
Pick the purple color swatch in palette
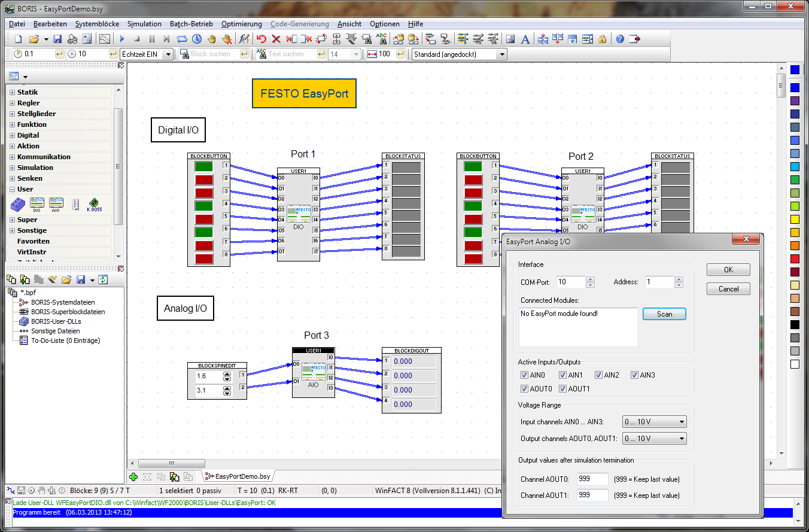(795, 101)
